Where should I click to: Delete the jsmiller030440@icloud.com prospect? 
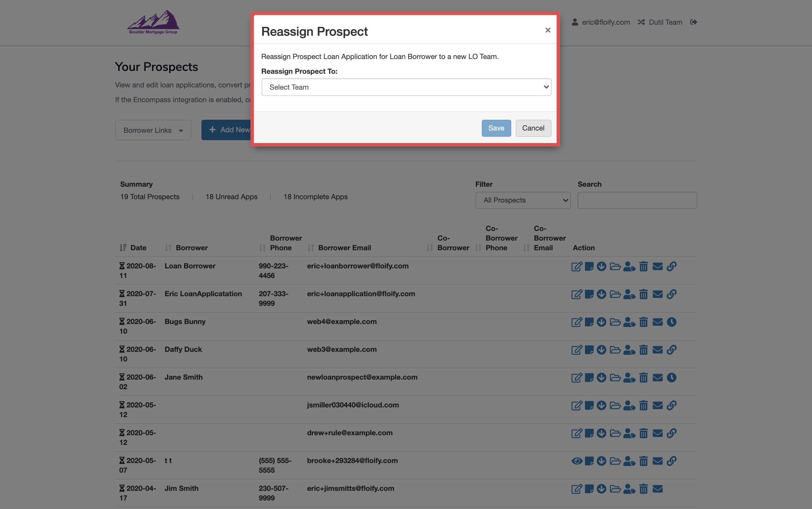click(643, 405)
